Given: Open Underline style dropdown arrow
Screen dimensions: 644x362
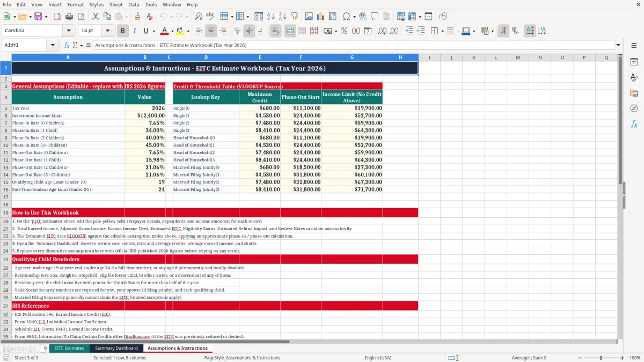Looking at the screenshot, I should point(153,31).
